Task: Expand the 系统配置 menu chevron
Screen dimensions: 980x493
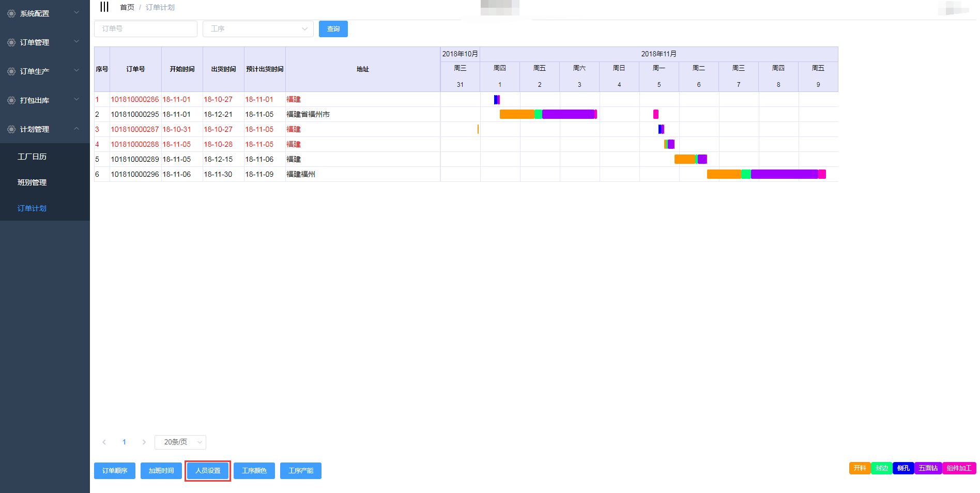Action: (76, 13)
